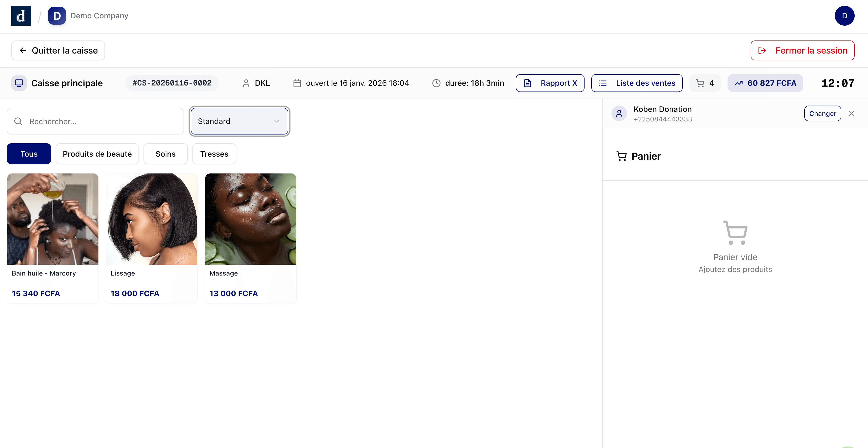Open the Demo Company workspace badge
This screenshot has width=868, height=448.
pyautogui.click(x=57, y=16)
